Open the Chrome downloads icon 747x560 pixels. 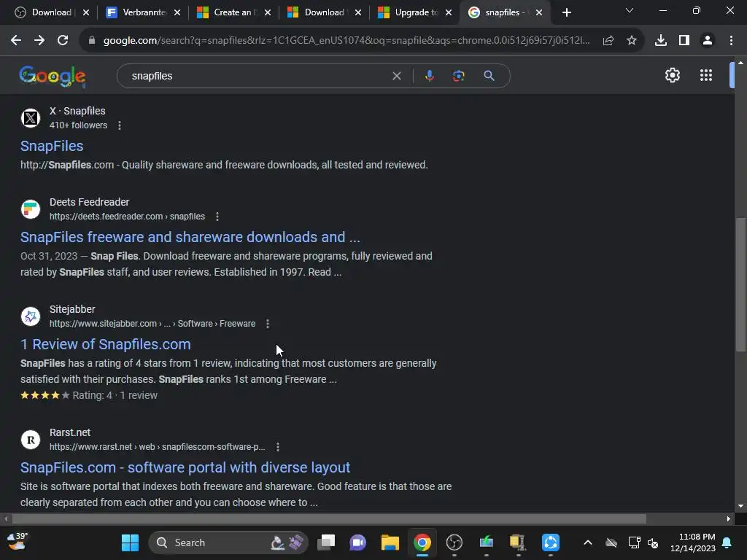[x=661, y=41]
